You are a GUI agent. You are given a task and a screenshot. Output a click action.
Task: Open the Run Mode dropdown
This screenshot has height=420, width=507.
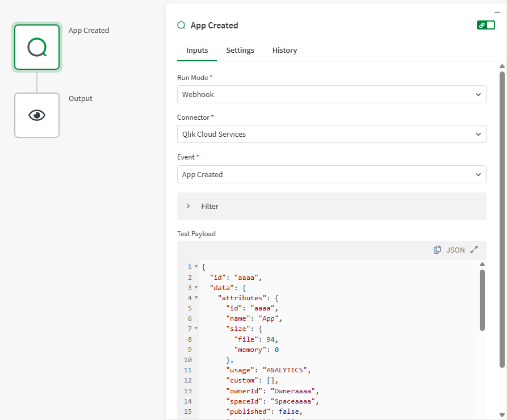pos(332,94)
